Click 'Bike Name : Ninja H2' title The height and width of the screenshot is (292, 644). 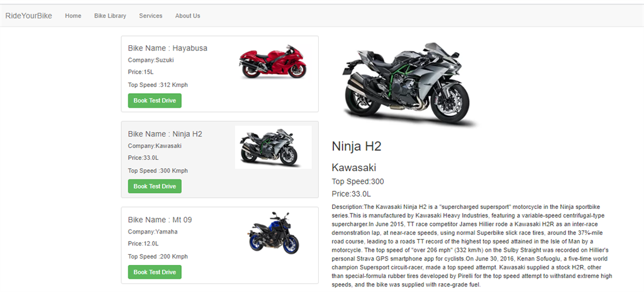pyautogui.click(x=165, y=133)
